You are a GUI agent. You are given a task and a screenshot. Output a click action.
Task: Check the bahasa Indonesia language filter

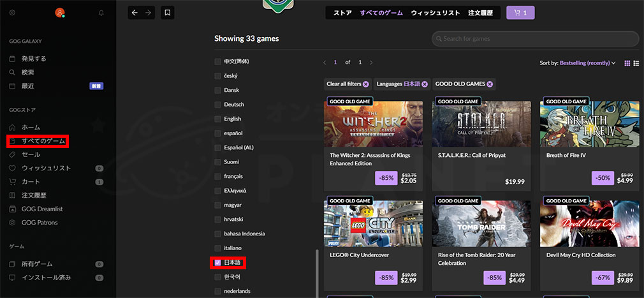217,234
